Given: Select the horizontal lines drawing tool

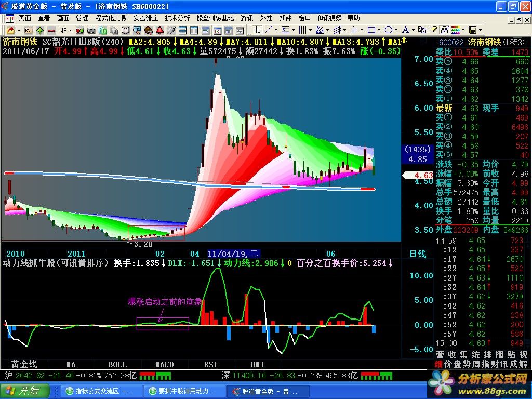Looking at the screenshot, I should coord(286,30).
